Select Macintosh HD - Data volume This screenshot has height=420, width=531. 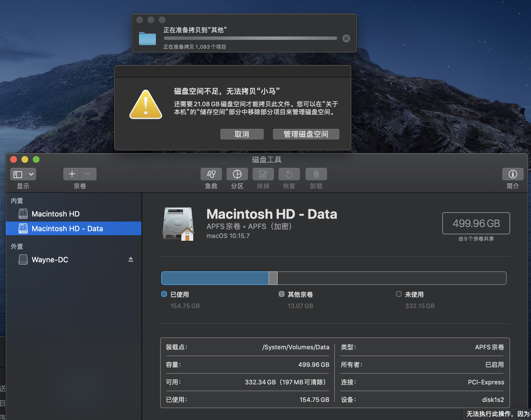pyautogui.click(x=67, y=229)
